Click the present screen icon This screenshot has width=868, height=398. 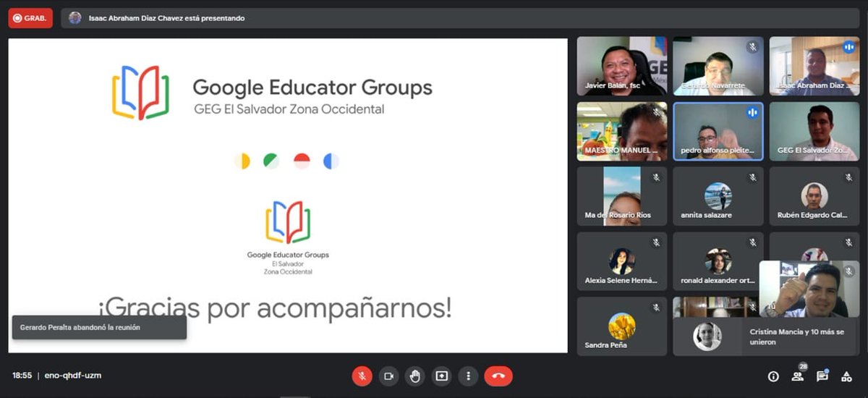coord(442,376)
